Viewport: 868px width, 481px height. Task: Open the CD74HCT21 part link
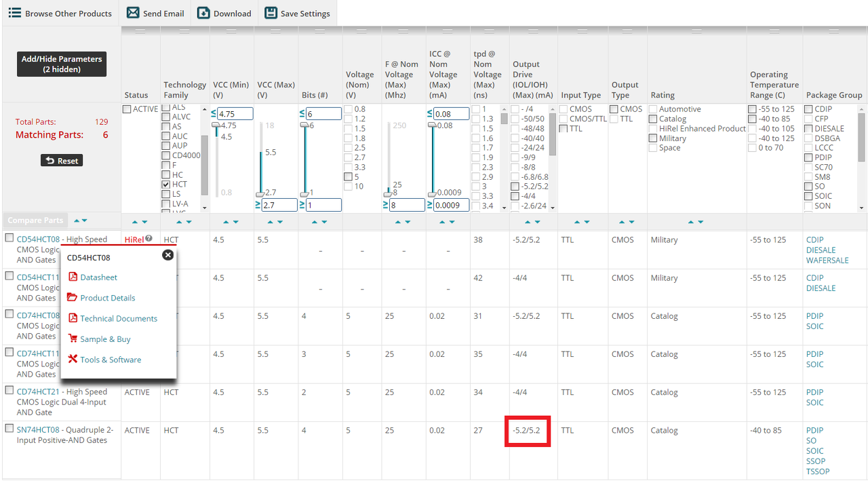coord(38,392)
